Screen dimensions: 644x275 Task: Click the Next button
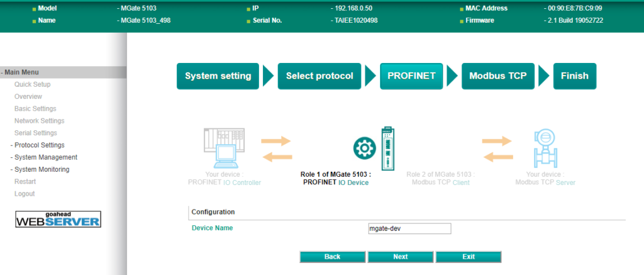tap(401, 257)
